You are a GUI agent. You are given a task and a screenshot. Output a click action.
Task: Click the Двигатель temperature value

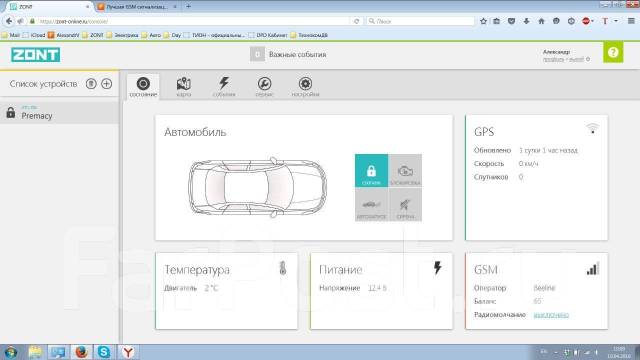pos(211,288)
